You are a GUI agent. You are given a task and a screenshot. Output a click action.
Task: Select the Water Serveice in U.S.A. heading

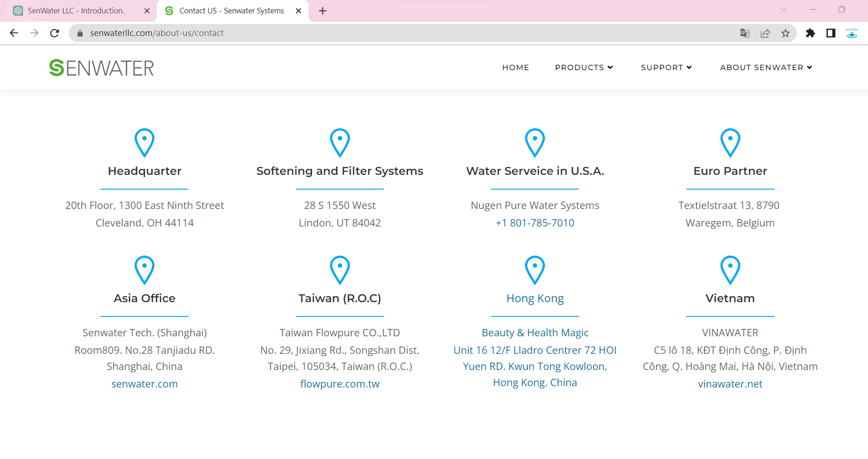[535, 171]
